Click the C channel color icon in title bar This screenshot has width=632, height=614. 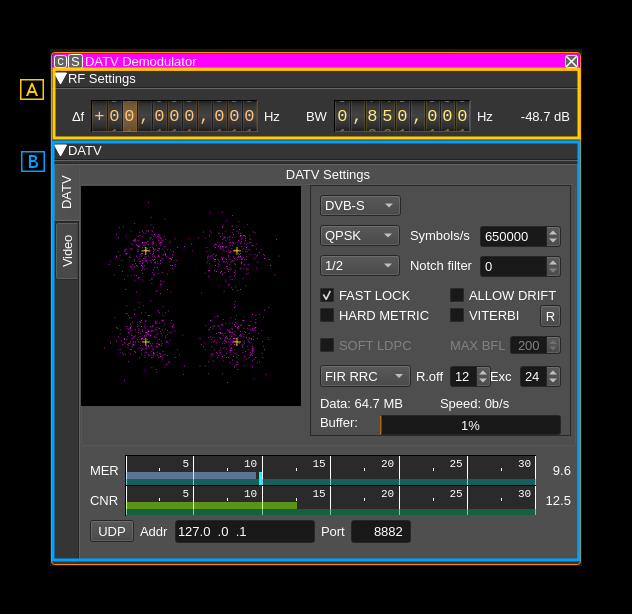click(x=60, y=61)
